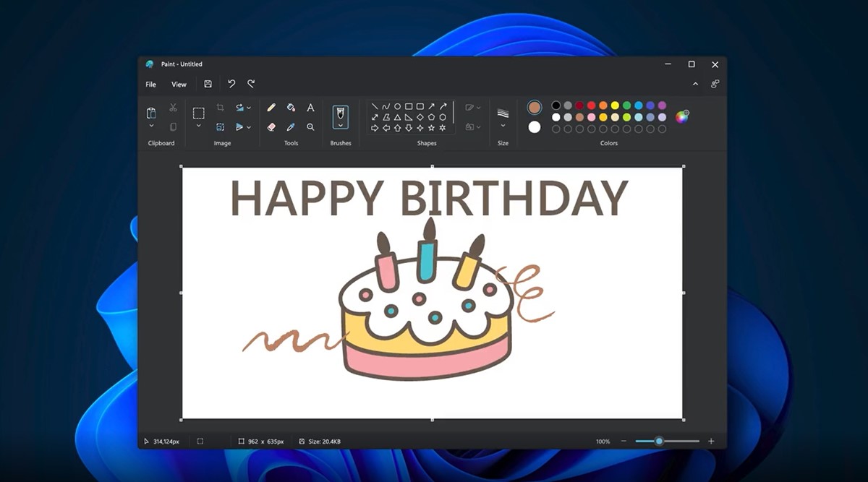The height and width of the screenshot is (482, 868).
Task: Open the View menu
Action: (x=179, y=85)
